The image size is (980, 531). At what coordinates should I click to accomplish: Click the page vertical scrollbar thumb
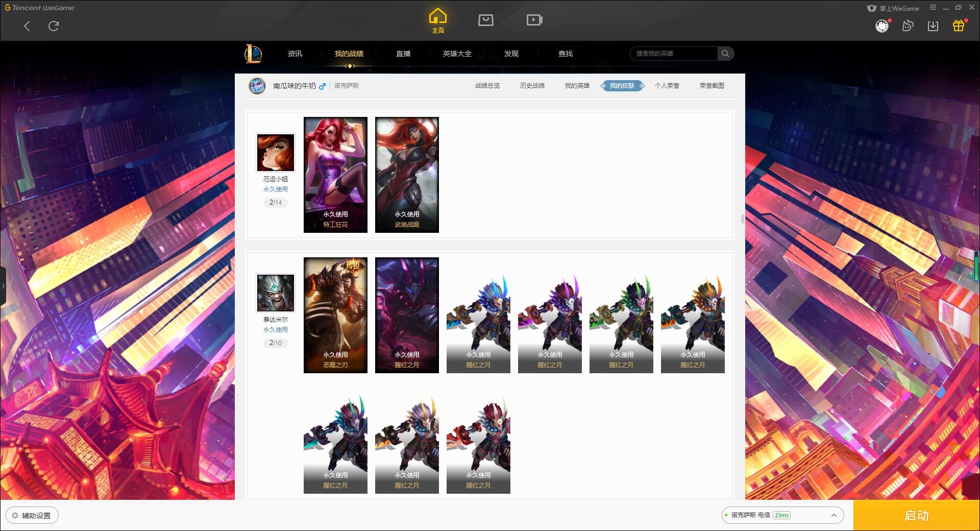click(x=742, y=219)
